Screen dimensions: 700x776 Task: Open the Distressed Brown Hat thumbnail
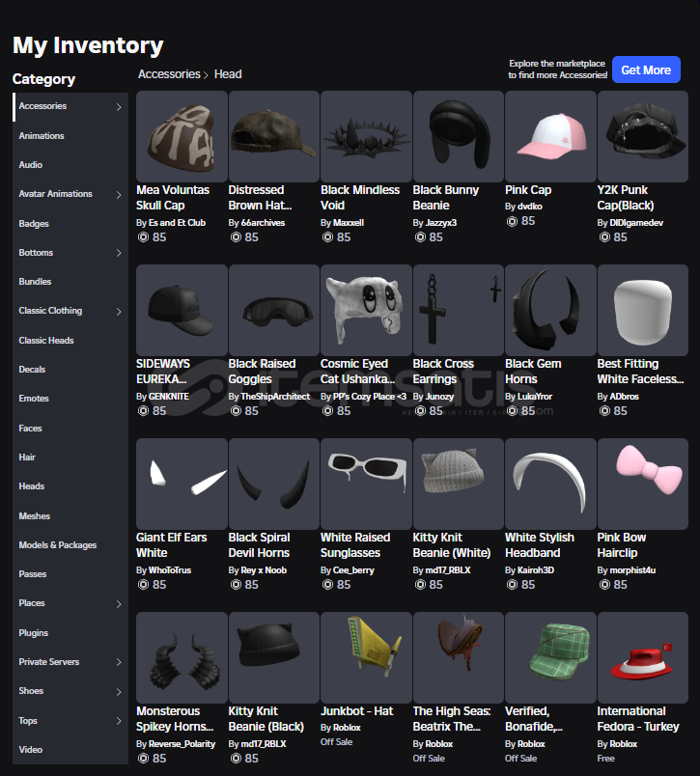tap(274, 136)
